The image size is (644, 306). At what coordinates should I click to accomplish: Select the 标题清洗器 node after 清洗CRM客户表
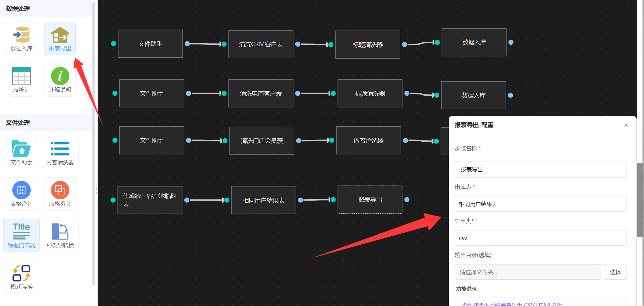tap(368, 44)
